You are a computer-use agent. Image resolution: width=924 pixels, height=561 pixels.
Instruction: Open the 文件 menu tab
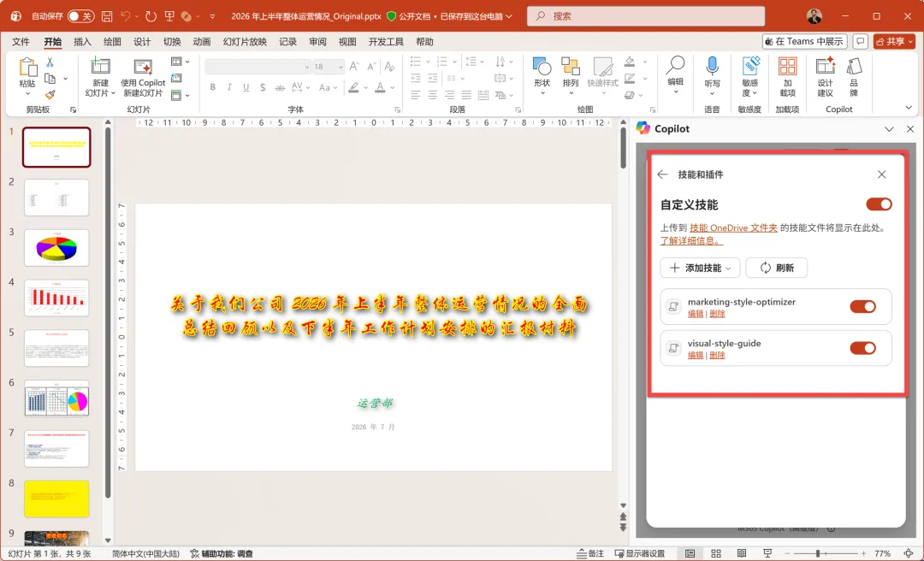[21, 42]
